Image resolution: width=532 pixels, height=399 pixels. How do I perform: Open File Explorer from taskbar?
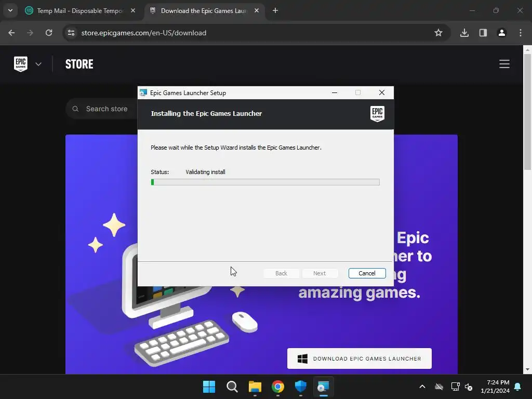click(x=255, y=387)
